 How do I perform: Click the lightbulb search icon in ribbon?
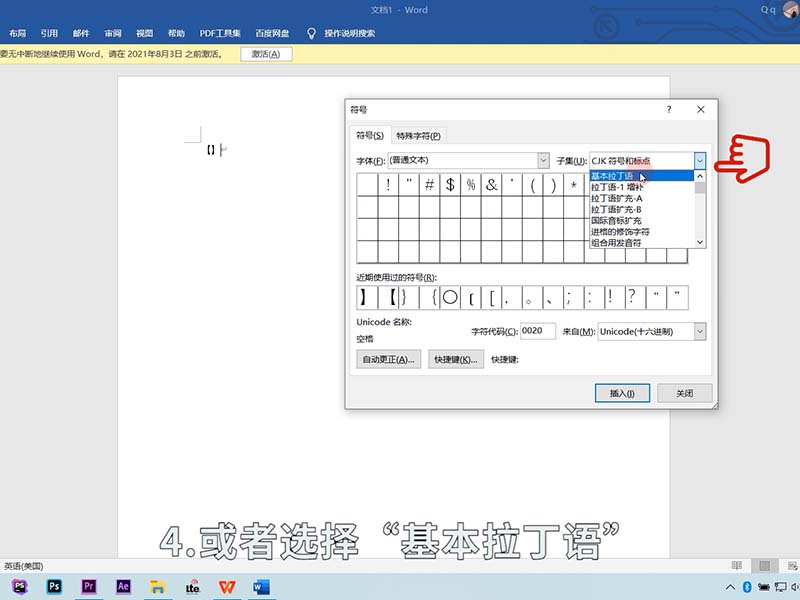[x=311, y=34]
